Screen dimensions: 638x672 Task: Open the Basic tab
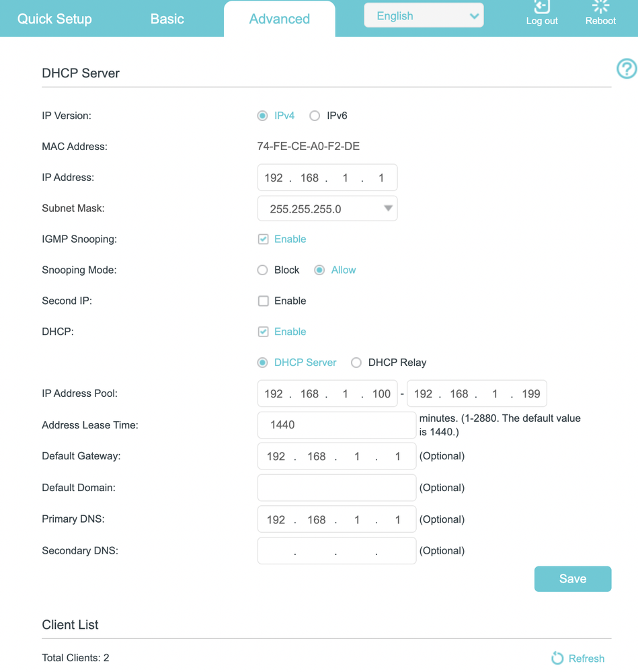point(167,19)
